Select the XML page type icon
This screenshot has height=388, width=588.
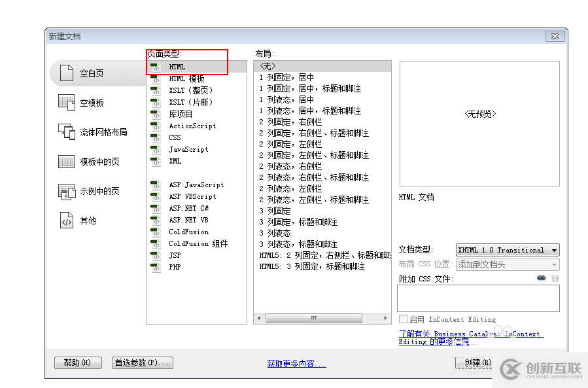pos(155,161)
